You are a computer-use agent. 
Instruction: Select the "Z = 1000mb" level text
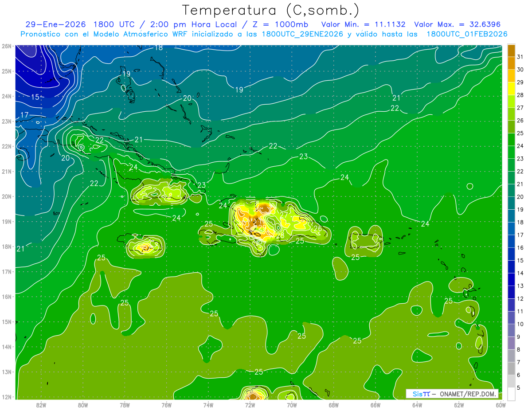click(x=282, y=24)
